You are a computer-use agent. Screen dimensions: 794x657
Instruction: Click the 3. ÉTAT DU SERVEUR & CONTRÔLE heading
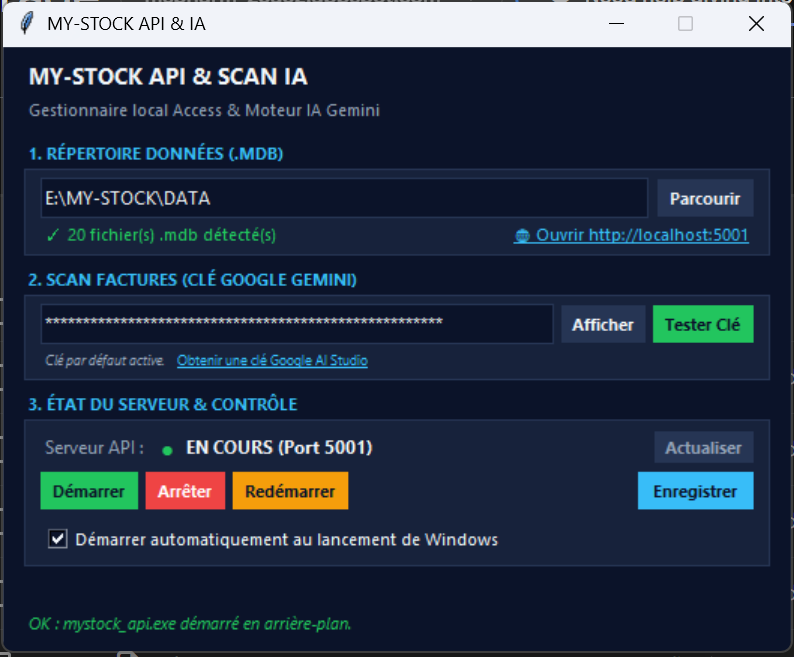click(163, 404)
